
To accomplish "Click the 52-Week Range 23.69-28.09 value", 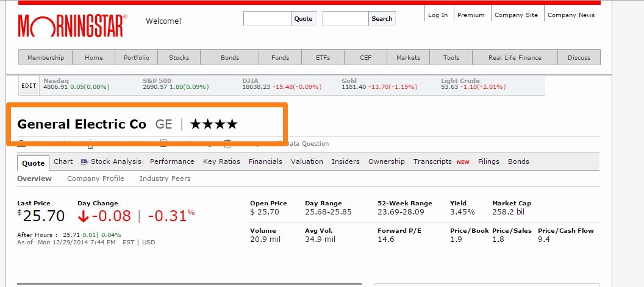I will pos(401,212).
